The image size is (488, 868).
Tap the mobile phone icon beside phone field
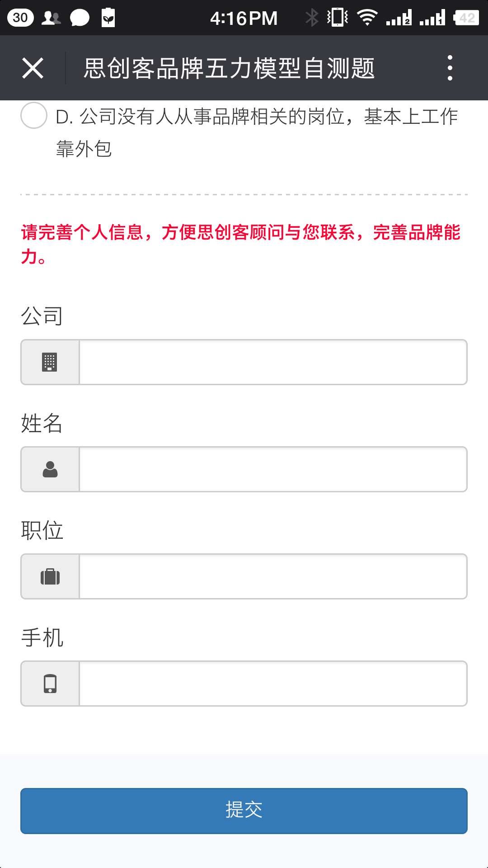pos(50,684)
